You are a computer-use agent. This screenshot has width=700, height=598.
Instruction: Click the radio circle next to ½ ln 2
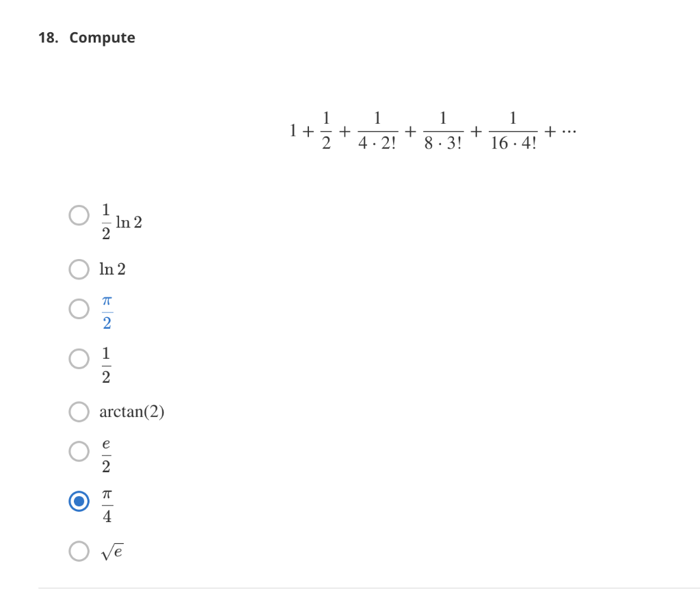pyautogui.click(x=79, y=215)
